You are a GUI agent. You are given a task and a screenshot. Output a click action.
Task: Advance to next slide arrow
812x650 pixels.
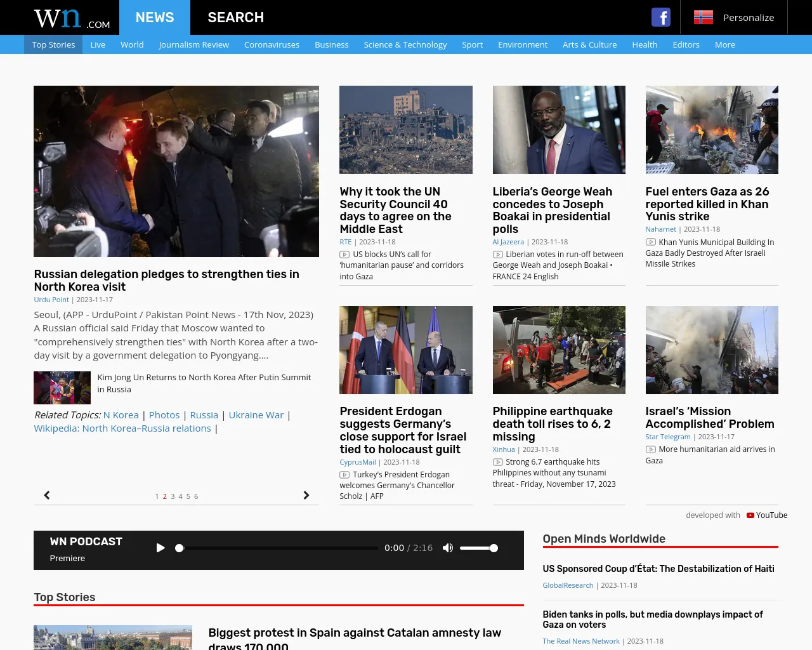(x=306, y=495)
